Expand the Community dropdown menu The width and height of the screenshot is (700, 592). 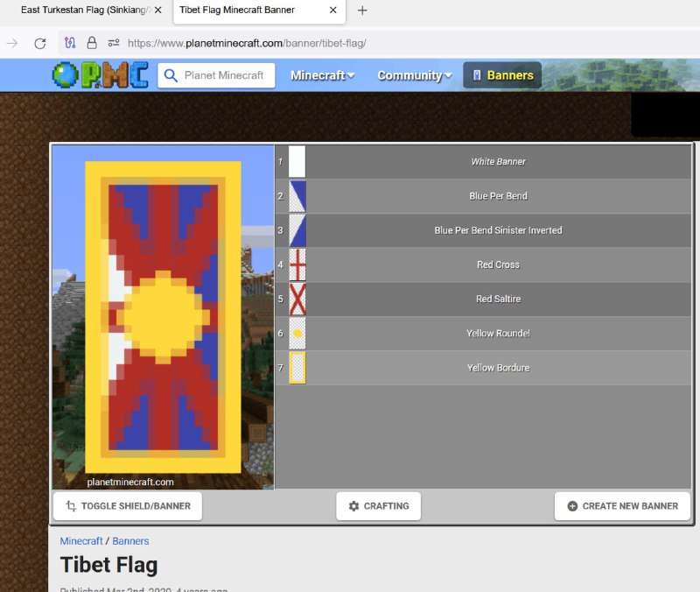tap(414, 75)
